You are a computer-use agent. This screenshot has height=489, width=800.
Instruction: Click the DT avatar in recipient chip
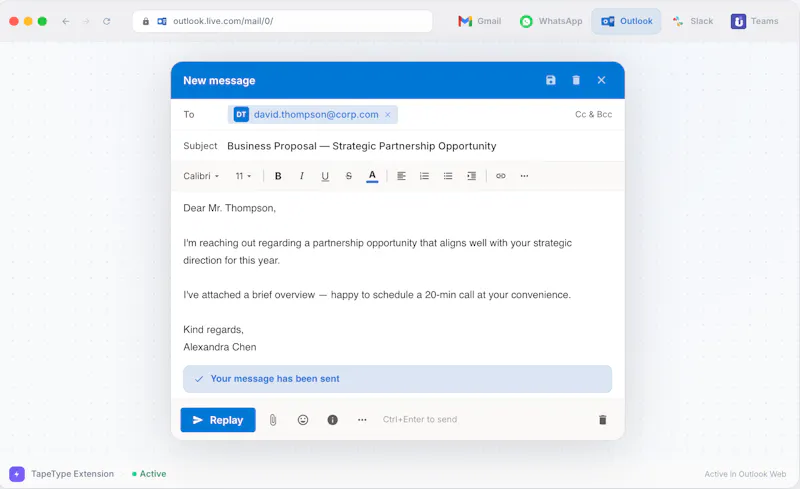tap(241, 115)
